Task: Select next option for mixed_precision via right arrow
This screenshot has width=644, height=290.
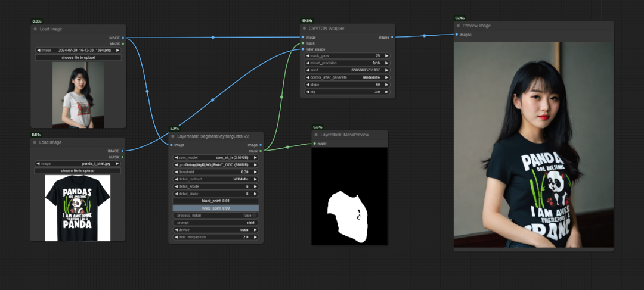Action: point(386,63)
